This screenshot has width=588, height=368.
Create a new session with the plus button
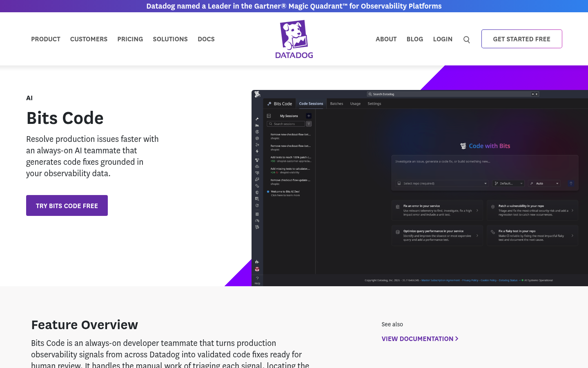(x=309, y=116)
